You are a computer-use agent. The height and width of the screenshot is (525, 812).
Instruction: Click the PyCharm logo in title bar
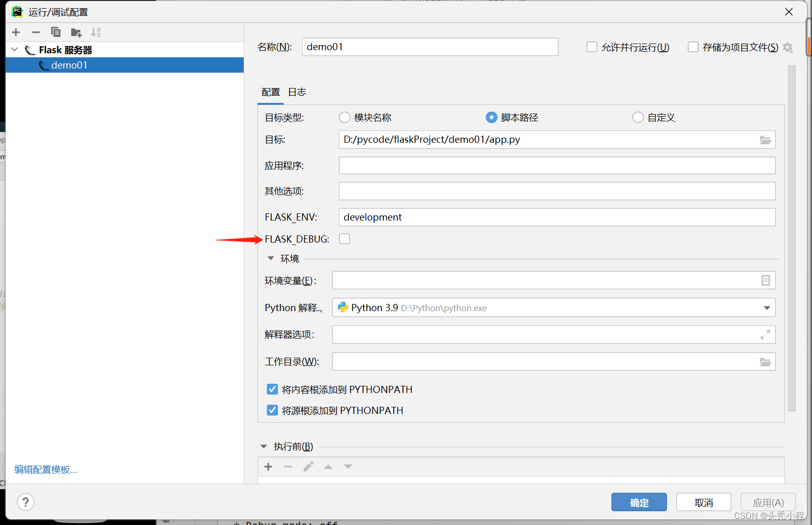pos(17,11)
